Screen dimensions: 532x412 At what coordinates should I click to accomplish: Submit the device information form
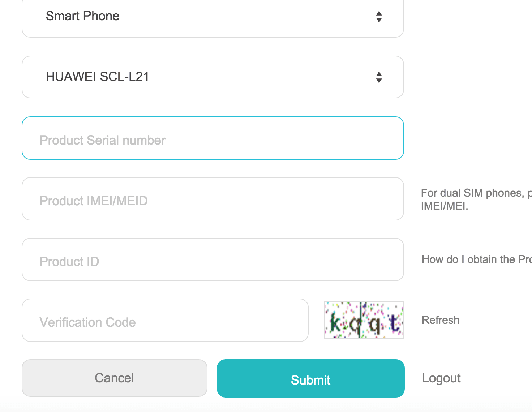coord(311,378)
